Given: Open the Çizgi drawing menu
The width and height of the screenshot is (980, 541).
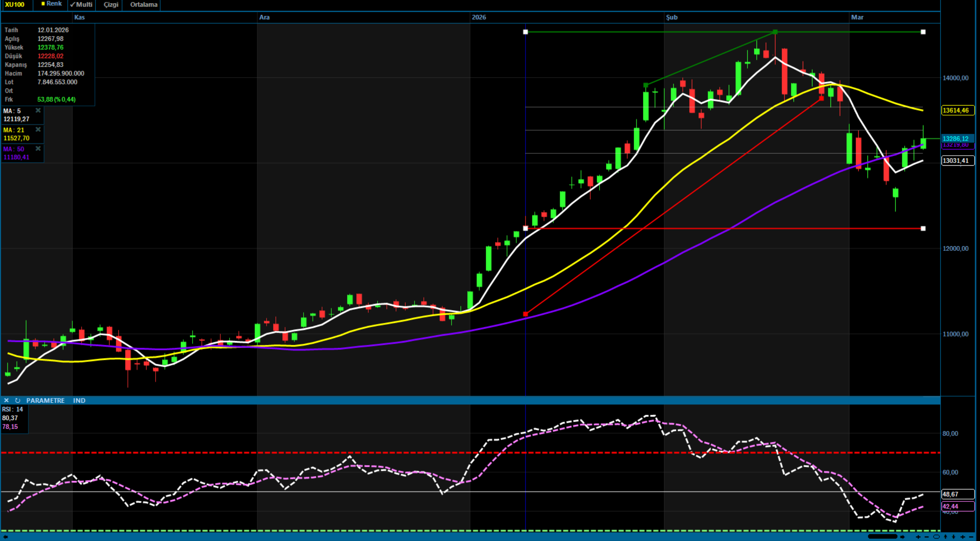Looking at the screenshot, I should pyautogui.click(x=111, y=5).
